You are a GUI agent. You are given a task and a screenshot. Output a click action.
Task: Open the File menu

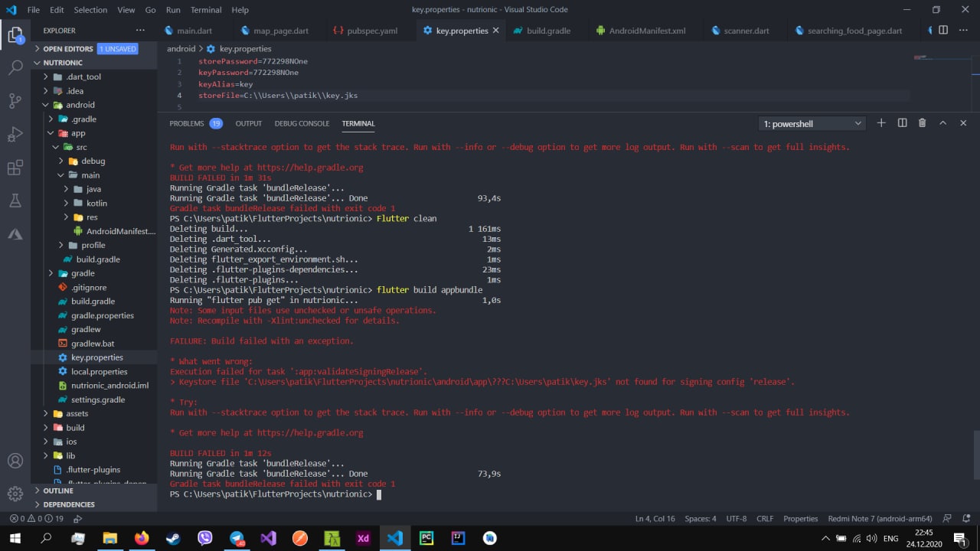pyautogui.click(x=34, y=10)
